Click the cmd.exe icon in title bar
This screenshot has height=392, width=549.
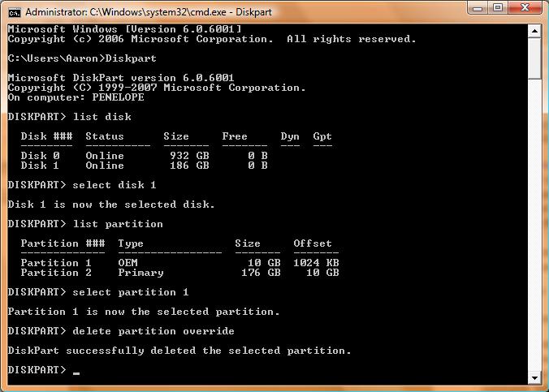[x=15, y=13]
